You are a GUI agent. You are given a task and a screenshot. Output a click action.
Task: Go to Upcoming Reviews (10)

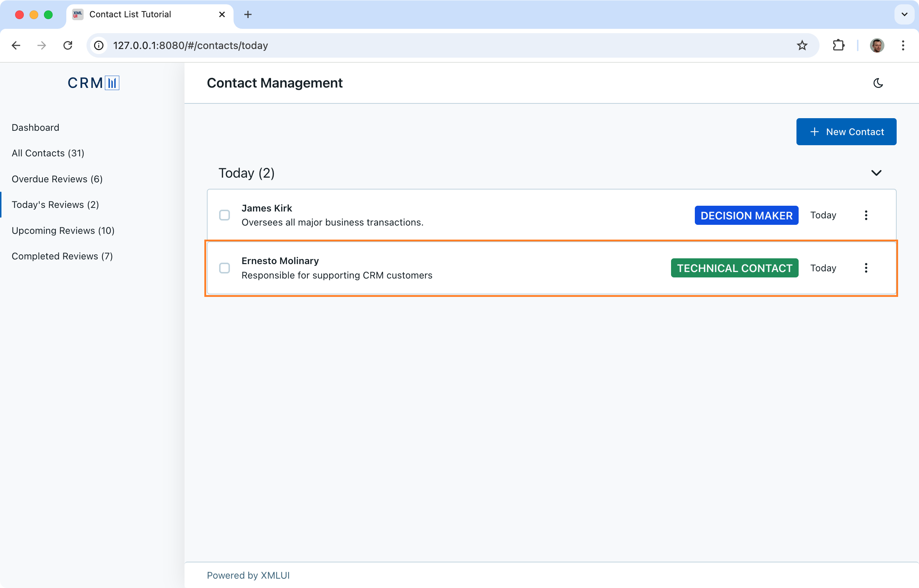point(63,231)
